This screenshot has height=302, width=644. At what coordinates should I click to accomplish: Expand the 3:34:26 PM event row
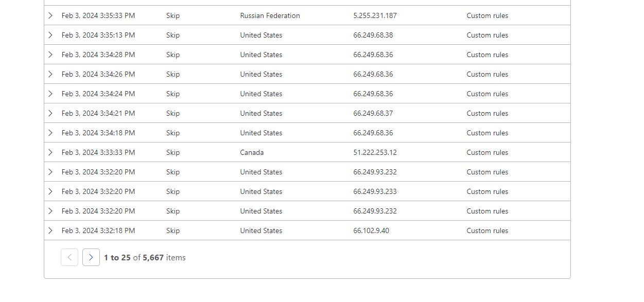click(x=50, y=74)
